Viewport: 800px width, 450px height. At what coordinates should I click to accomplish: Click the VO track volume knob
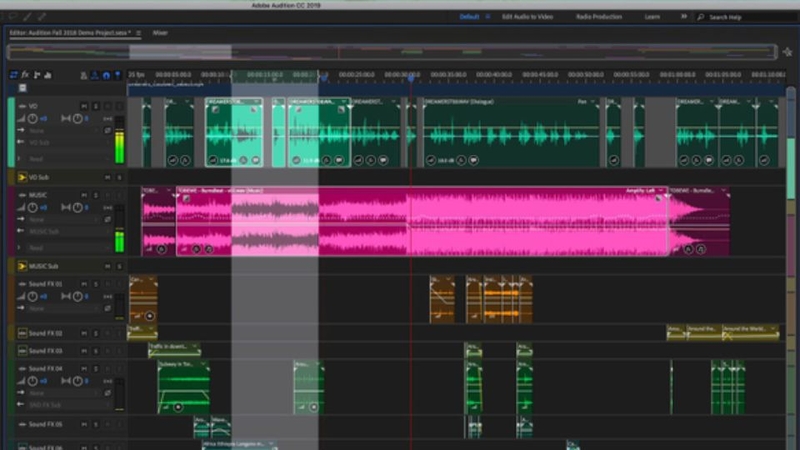33,118
